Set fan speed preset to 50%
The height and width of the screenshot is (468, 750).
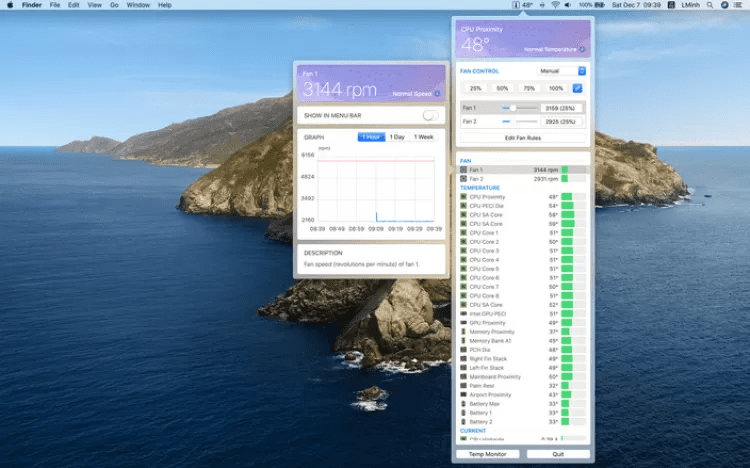click(502, 89)
